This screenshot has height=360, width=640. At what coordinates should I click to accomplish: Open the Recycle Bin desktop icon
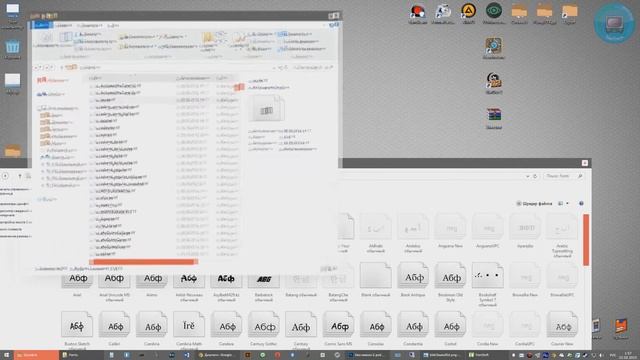(x=12, y=49)
